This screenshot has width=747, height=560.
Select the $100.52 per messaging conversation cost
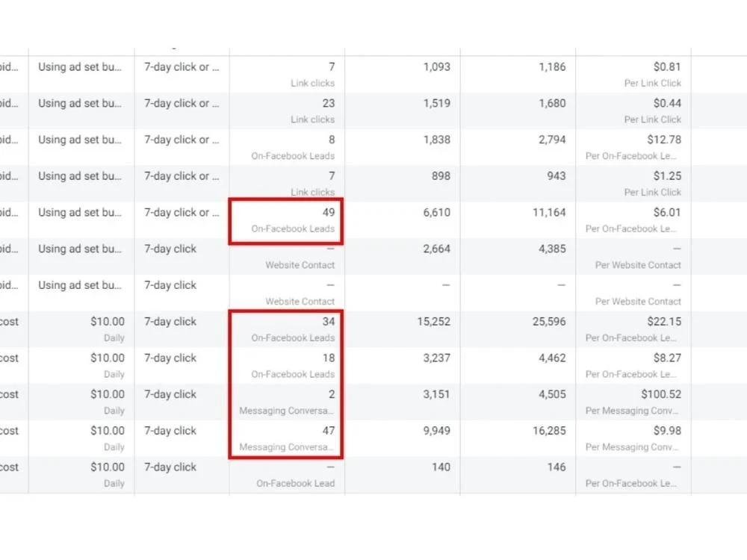(x=661, y=395)
